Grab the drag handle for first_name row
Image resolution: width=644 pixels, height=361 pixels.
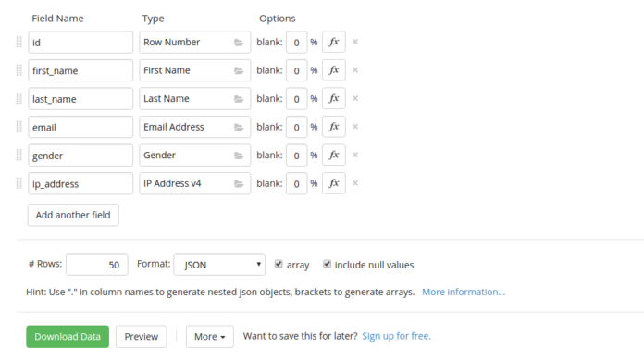tap(19, 70)
